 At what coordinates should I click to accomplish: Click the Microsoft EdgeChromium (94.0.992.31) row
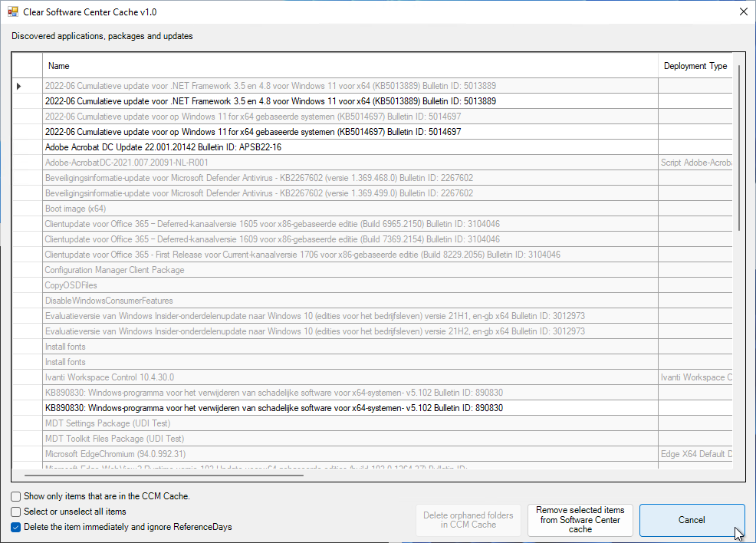115,454
